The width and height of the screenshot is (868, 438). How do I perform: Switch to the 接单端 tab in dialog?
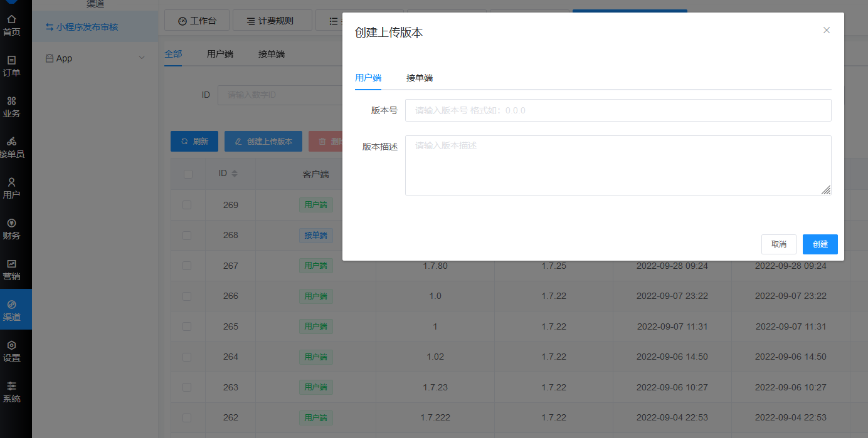click(420, 78)
